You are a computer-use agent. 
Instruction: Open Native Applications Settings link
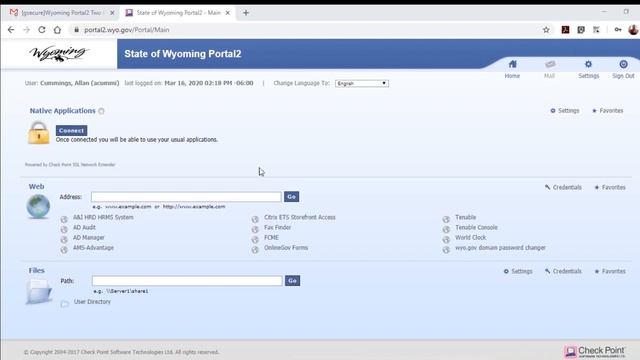point(565,111)
